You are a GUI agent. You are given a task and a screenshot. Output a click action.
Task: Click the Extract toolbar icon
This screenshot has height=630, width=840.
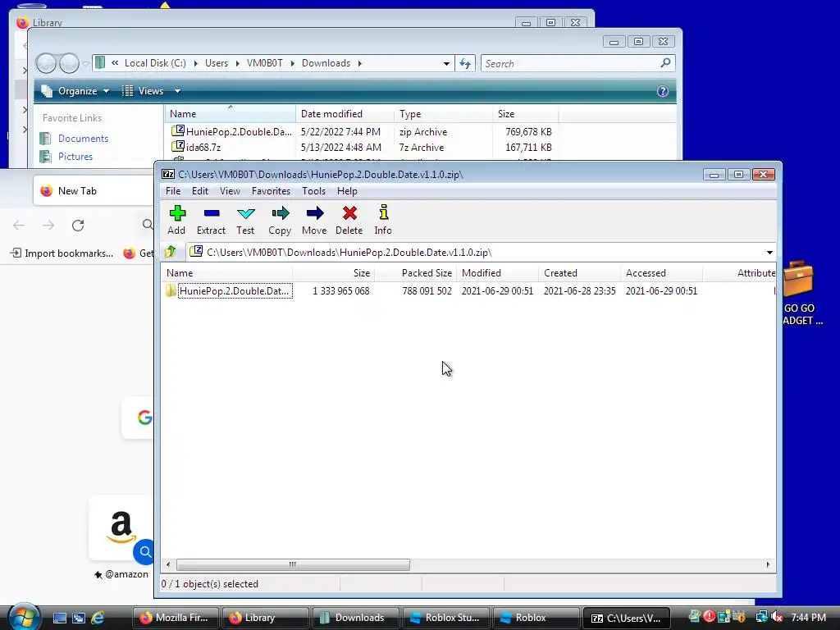(x=212, y=213)
